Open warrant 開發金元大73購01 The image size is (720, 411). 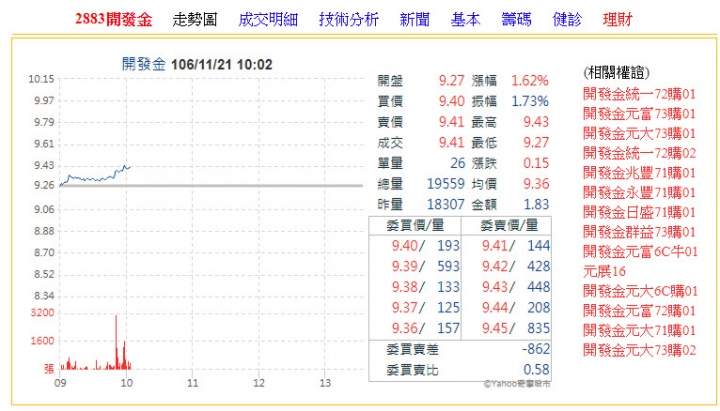pyautogui.click(x=639, y=133)
